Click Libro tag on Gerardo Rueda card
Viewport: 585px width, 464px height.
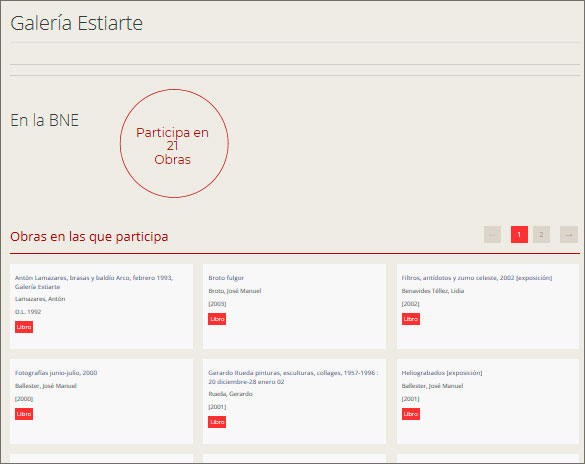pos(217,422)
